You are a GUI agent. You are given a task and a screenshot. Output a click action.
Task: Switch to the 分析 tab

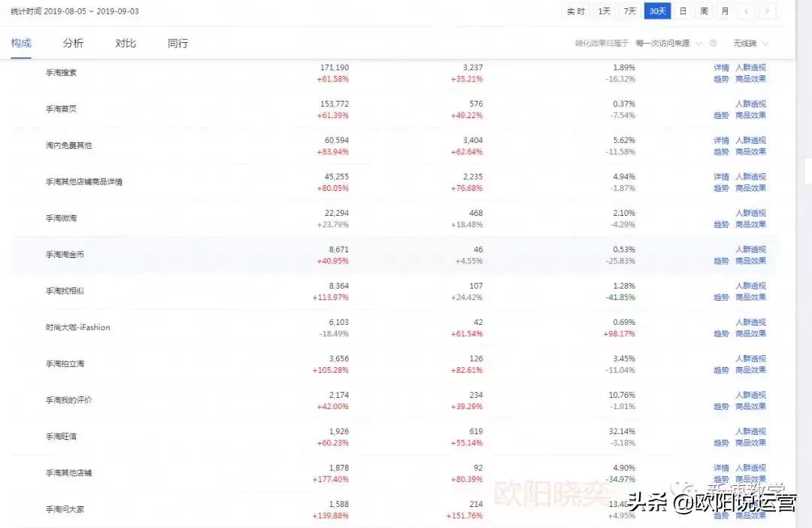coord(73,43)
